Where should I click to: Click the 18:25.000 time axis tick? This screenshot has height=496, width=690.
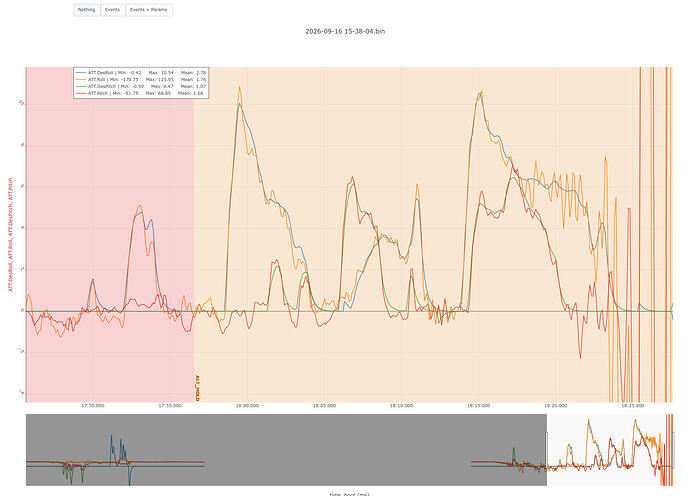click(633, 406)
